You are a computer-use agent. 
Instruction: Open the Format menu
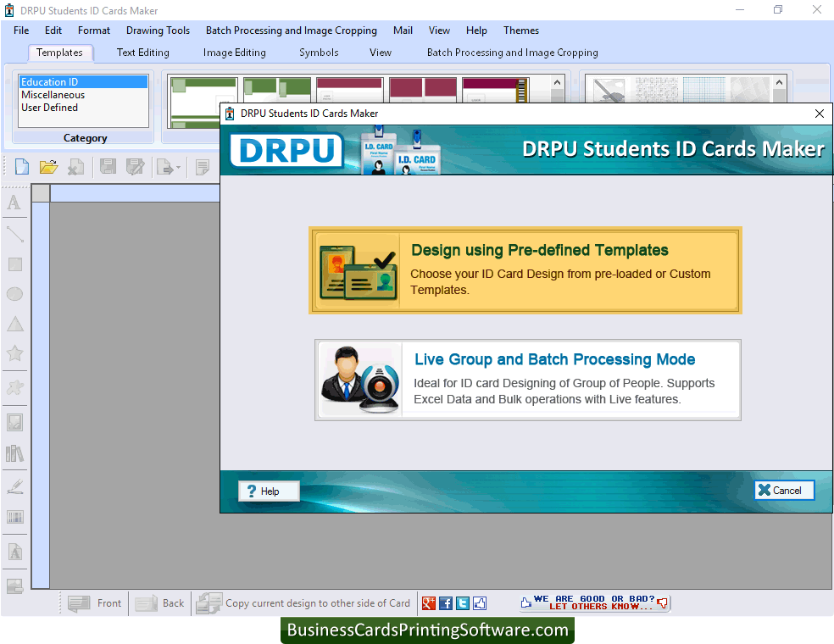tap(94, 31)
